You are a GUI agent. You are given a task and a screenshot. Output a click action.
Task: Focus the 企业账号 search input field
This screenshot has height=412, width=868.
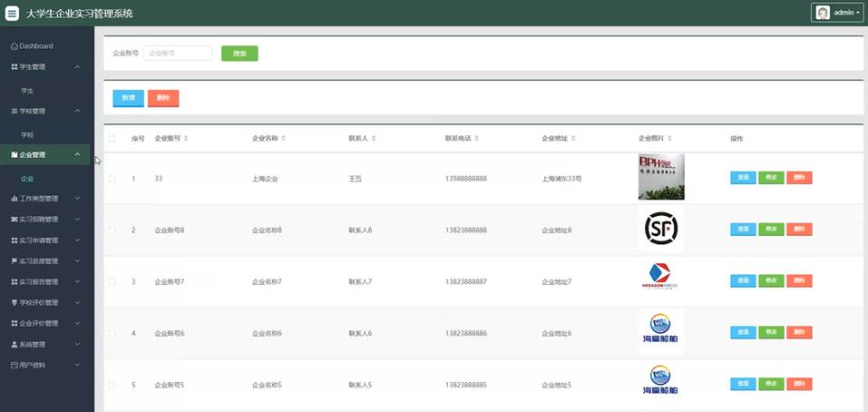[x=178, y=54]
